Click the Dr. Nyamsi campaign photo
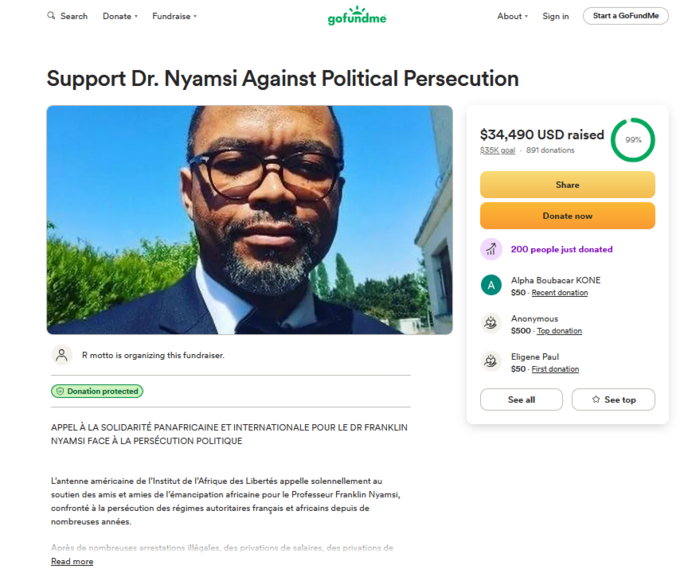 point(249,219)
